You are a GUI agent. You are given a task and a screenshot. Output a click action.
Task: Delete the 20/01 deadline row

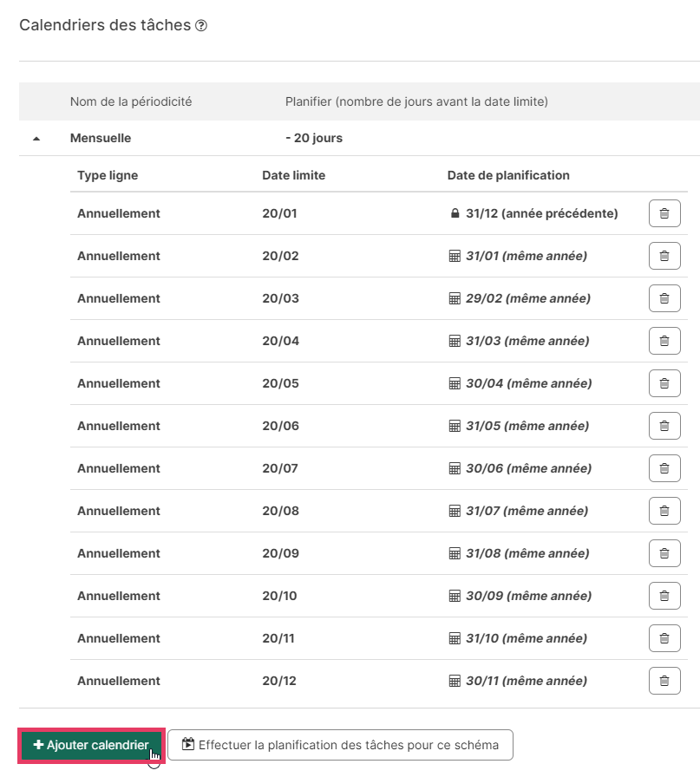point(664,213)
